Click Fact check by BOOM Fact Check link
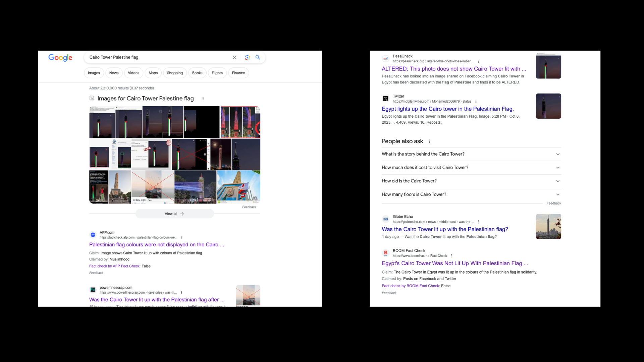Screen dimensions: 644x362 [x=411, y=286]
